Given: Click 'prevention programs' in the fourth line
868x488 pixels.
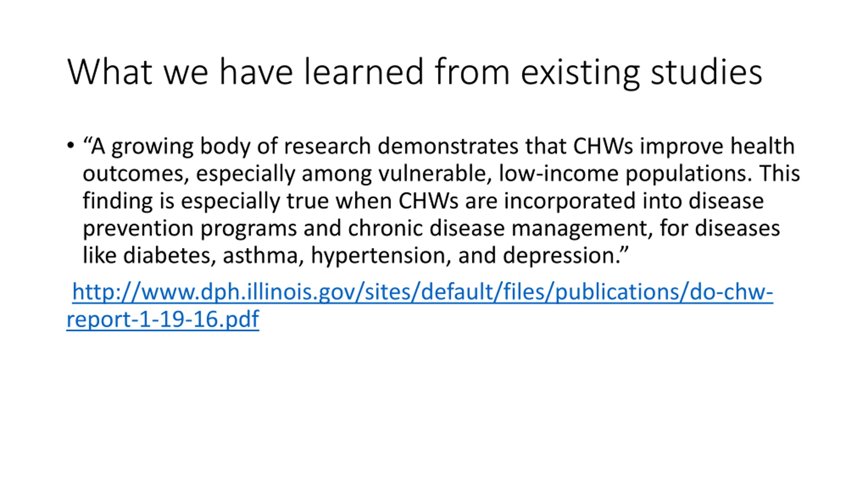Looking at the screenshot, I should [190, 228].
